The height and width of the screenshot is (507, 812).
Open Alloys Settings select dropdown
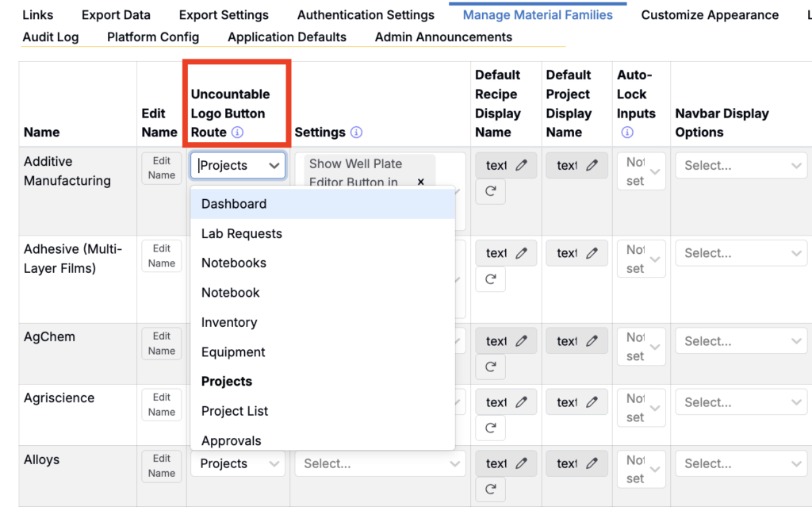coord(379,463)
